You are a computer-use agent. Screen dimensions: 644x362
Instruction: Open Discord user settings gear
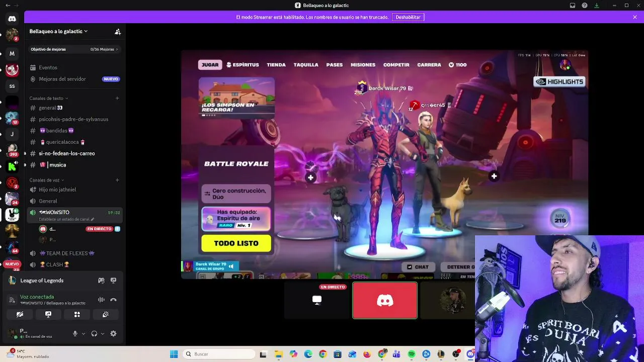(x=113, y=333)
